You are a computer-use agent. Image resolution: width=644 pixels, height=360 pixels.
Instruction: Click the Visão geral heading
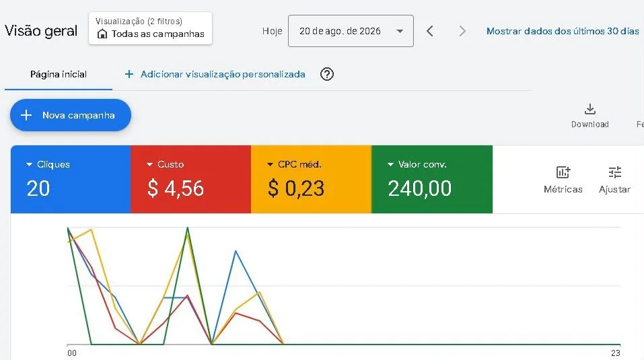41,31
